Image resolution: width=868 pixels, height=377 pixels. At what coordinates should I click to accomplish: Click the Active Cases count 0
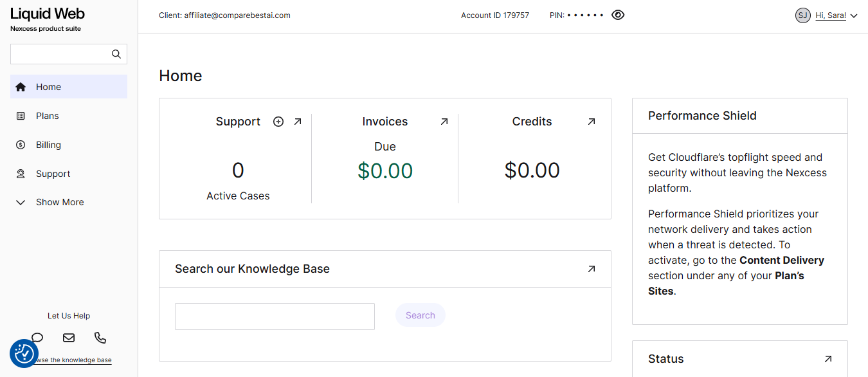point(238,170)
